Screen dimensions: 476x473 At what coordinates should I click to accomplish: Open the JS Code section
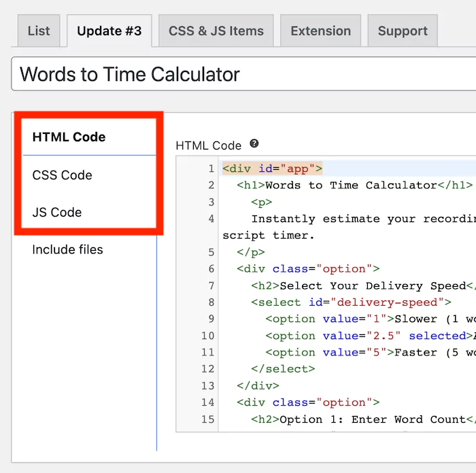pos(57,213)
